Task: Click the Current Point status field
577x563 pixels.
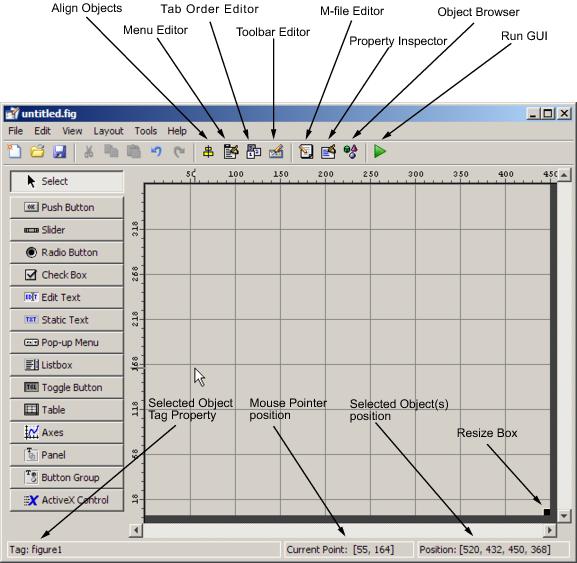Action: pos(347,550)
